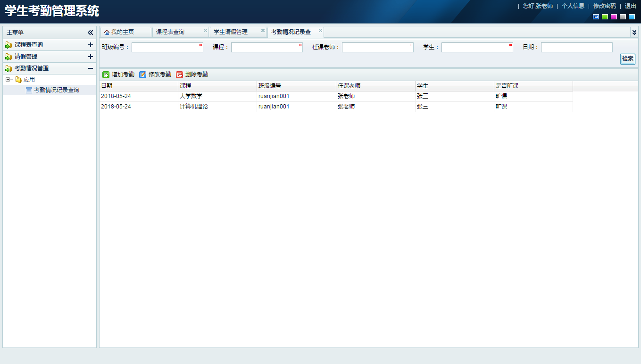
Task: Click the 考勤情况管理 sidebar menu icon
Action: (8, 68)
